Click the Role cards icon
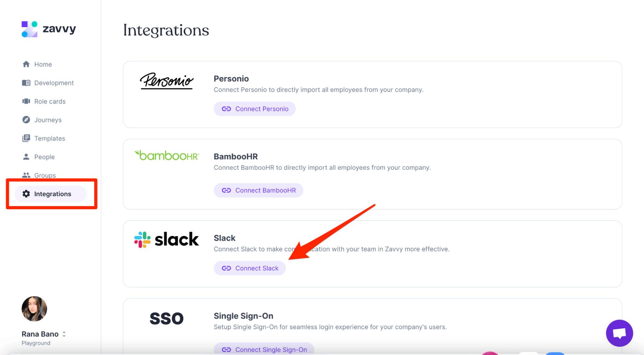Screen dimensions: 644x355 point(26,101)
